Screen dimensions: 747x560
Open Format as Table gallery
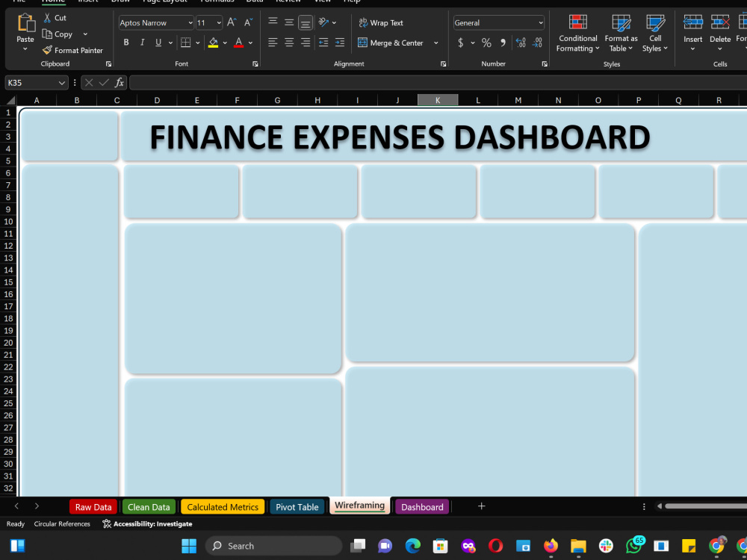[622, 33]
